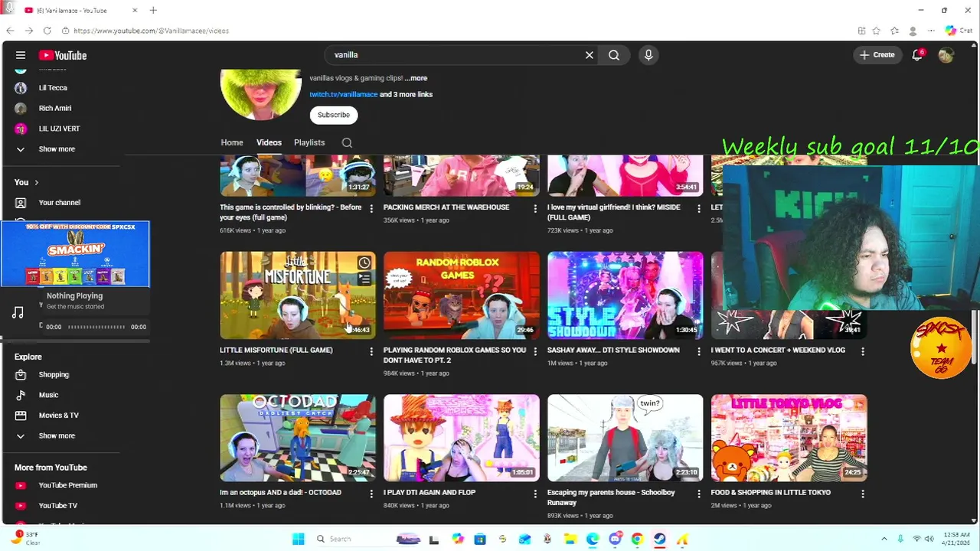
Task: Open options for PLAYING RANDOM ROBLOX GAMES video
Action: (x=535, y=351)
